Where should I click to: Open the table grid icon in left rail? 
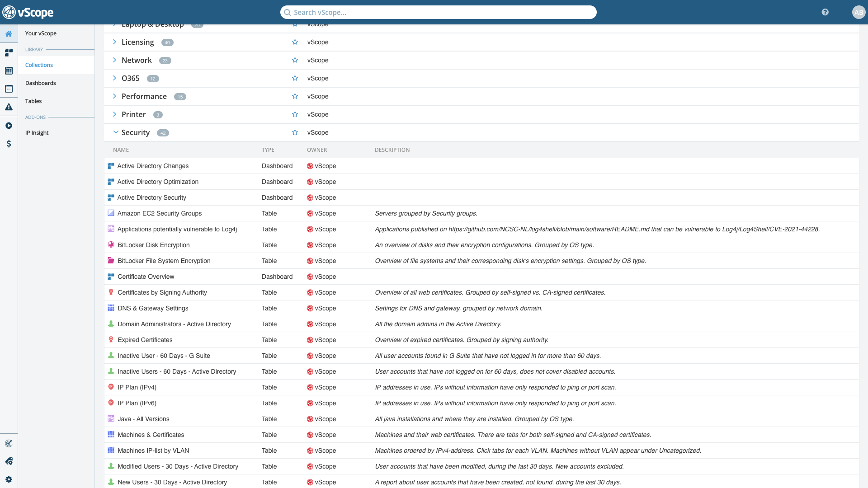(9, 71)
